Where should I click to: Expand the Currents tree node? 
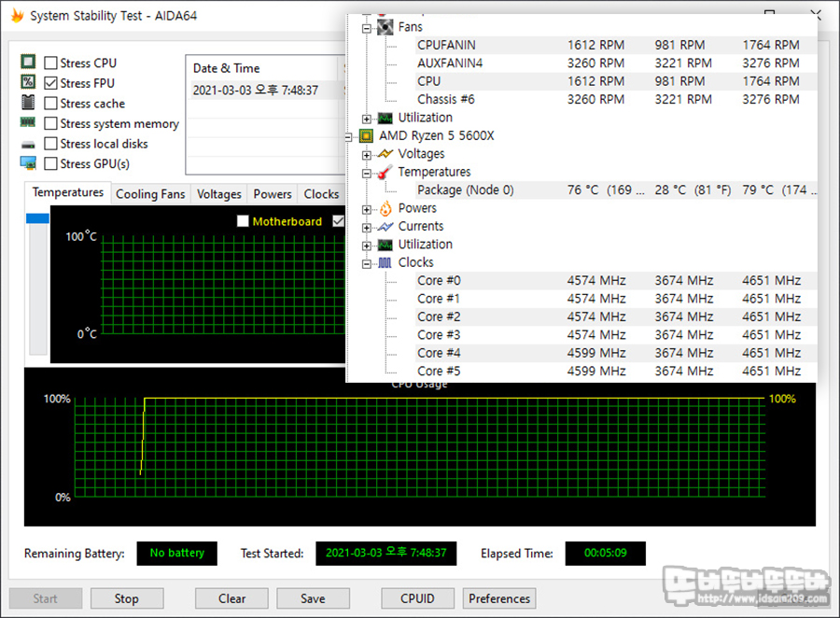pyautogui.click(x=367, y=228)
